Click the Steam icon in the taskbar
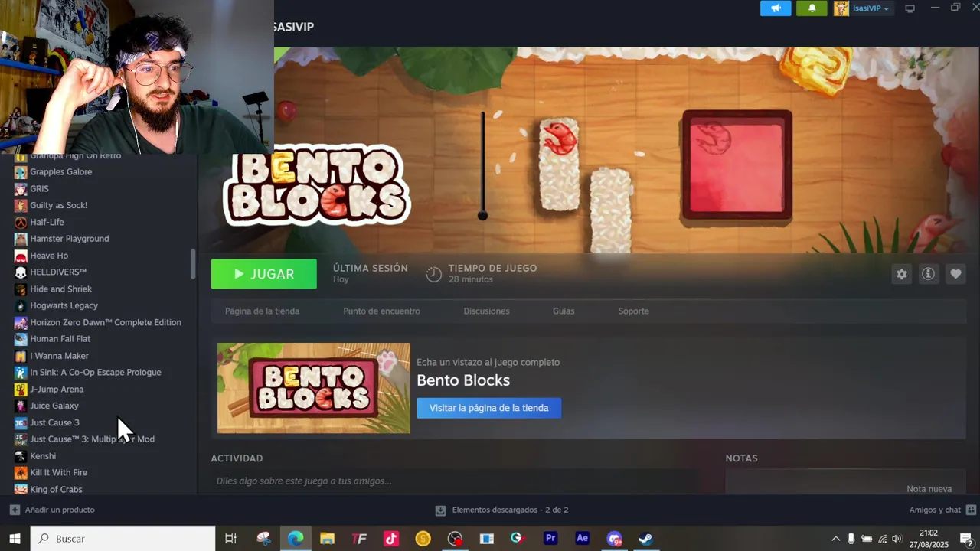 click(x=645, y=539)
